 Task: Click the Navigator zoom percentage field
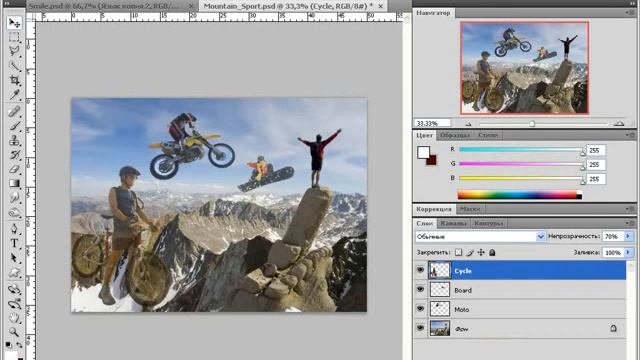(433, 123)
